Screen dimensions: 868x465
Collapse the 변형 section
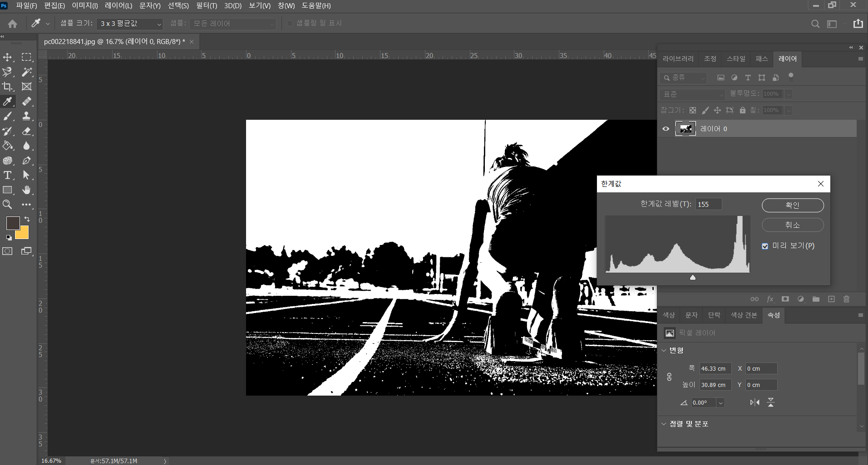click(x=664, y=350)
